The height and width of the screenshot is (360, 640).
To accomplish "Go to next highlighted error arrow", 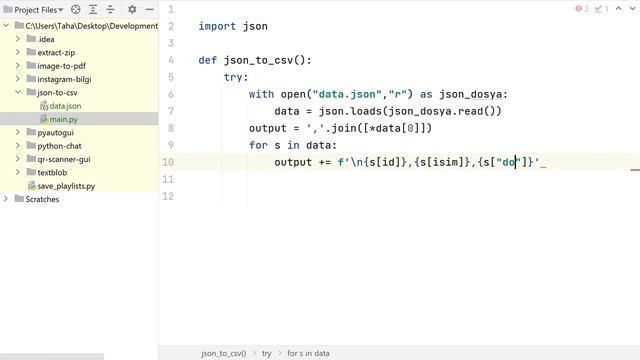I will click(632, 9).
